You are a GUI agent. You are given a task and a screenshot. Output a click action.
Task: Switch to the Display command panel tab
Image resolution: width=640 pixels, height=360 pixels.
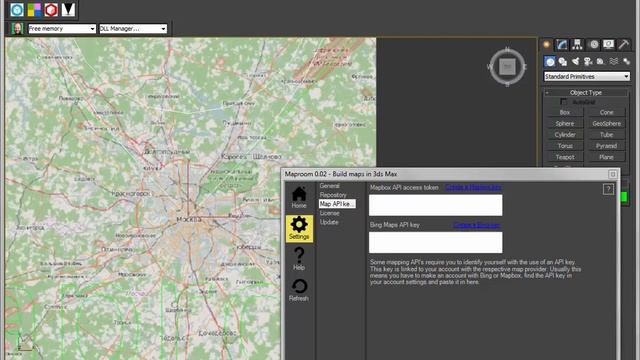click(609, 44)
